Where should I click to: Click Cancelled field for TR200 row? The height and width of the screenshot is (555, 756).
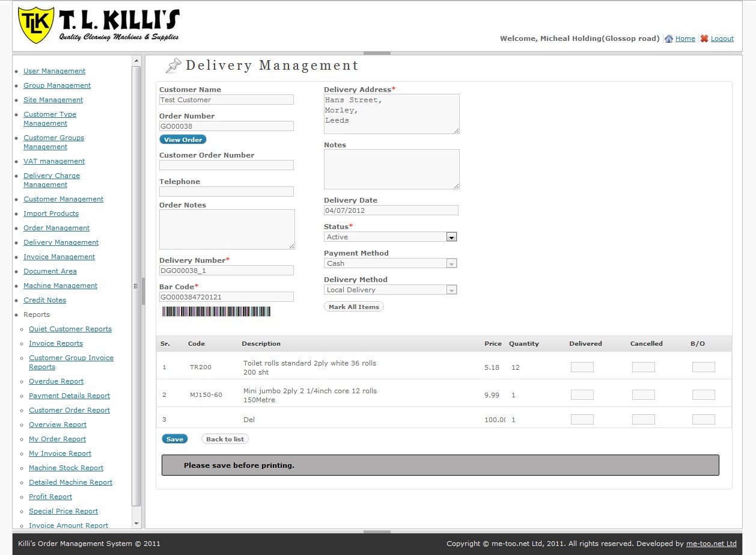click(x=644, y=367)
